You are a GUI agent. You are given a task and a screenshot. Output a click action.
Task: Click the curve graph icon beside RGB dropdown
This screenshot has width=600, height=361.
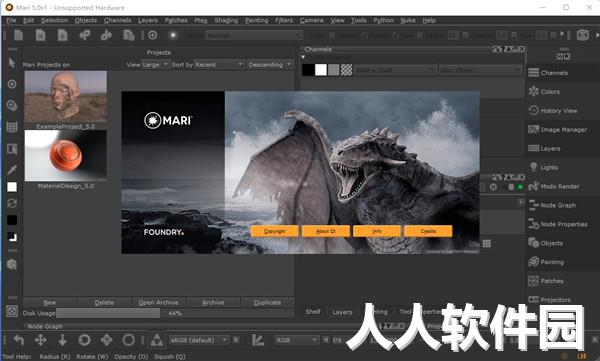tap(258, 340)
